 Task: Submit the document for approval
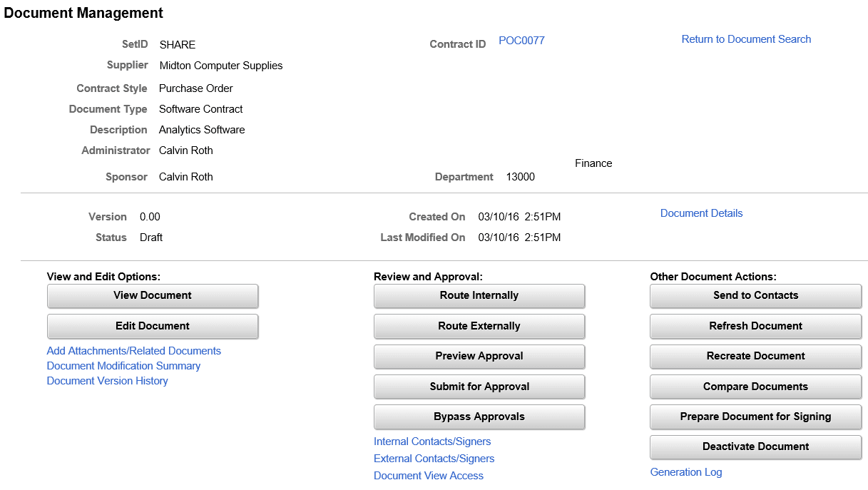point(479,387)
